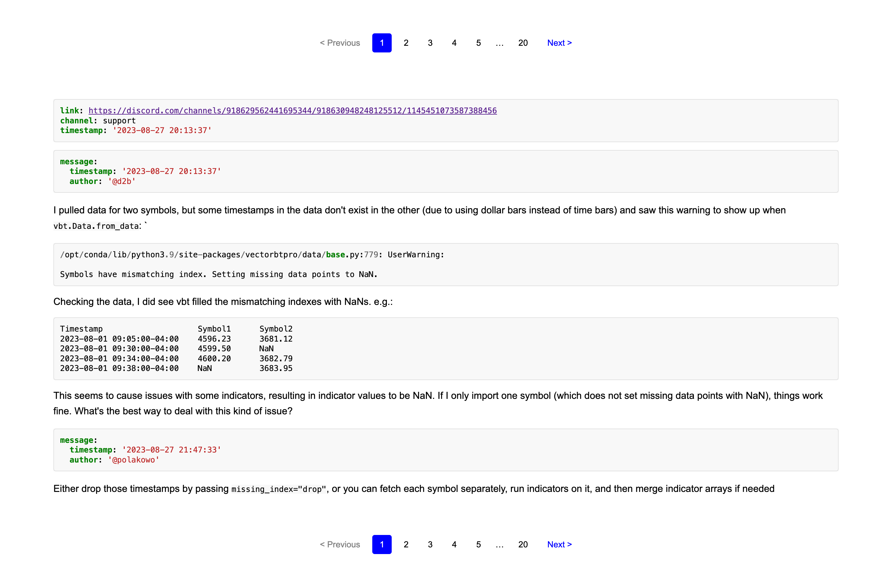Click the Symbol1 Symbol2 data table block
The height and width of the screenshot is (588, 892).
click(445, 348)
